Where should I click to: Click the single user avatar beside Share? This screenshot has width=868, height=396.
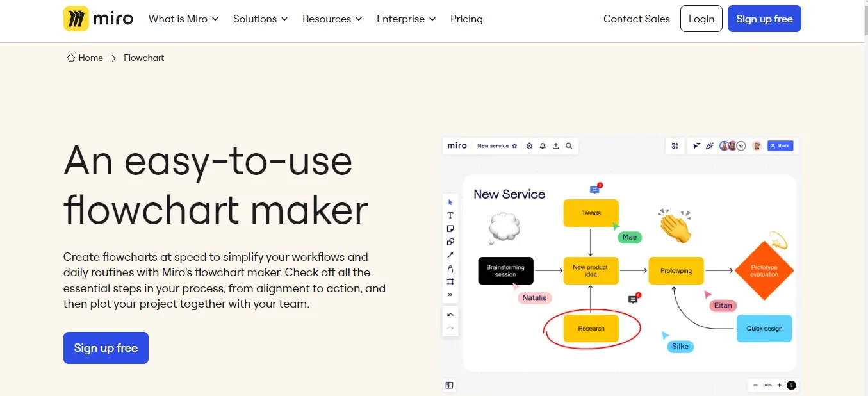coord(757,146)
